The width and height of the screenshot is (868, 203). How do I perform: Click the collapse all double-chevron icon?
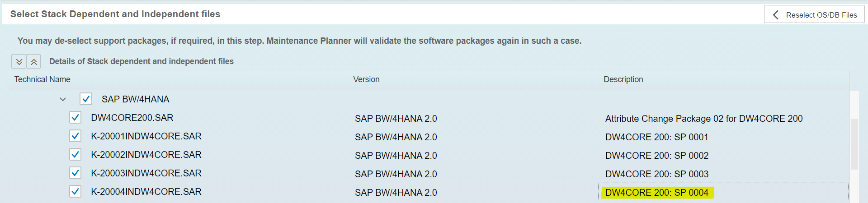34,61
